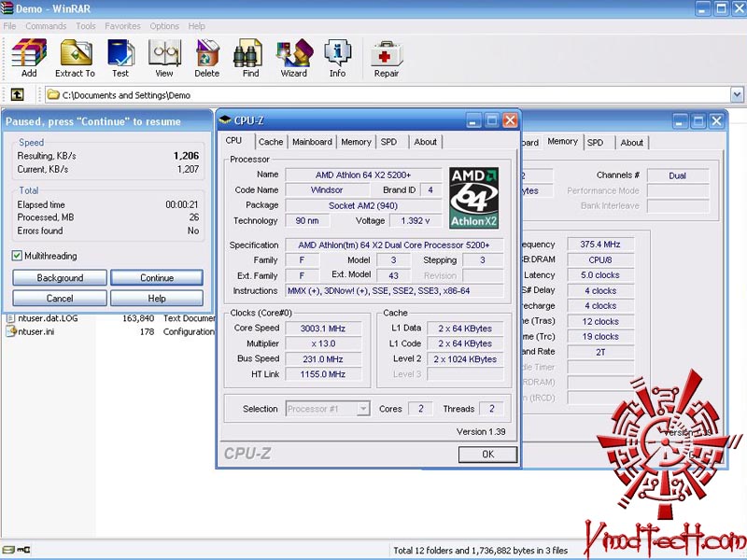Click the HT Link 1155.0 MHz value
Viewport: 747px width, 560px height.
point(323,374)
